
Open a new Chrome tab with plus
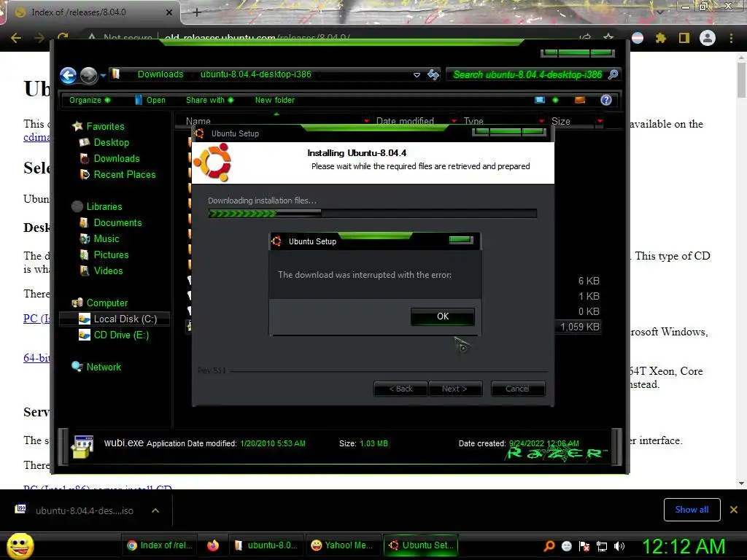(197, 12)
